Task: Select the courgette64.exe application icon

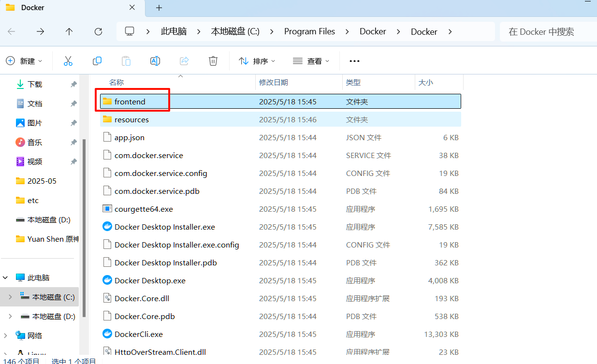Action: click(x=107, y=209)
